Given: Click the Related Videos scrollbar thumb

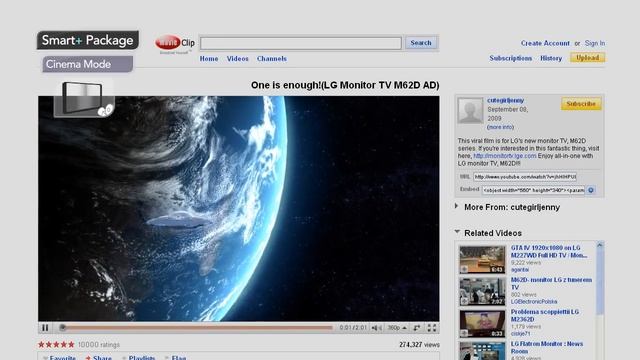Looking at the screenshot, I should tap(600, 282).
